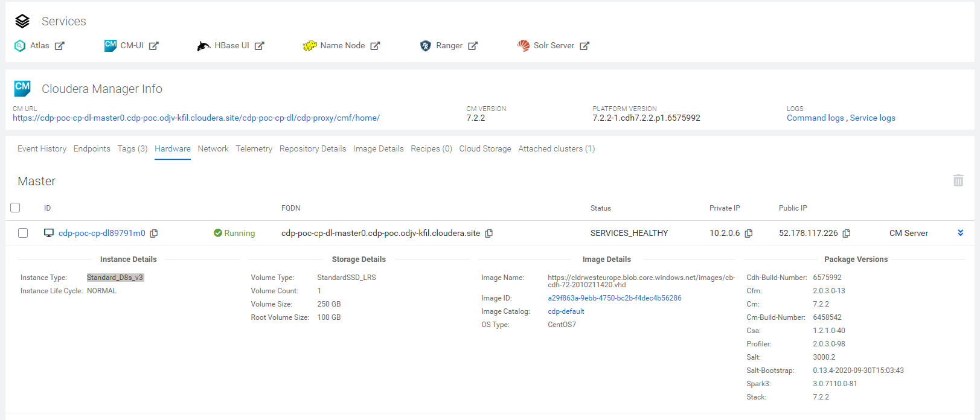The height and width of the screenshot is (420, 980).
Task: Select the Hardware tab
Action: tap(173, 148)
